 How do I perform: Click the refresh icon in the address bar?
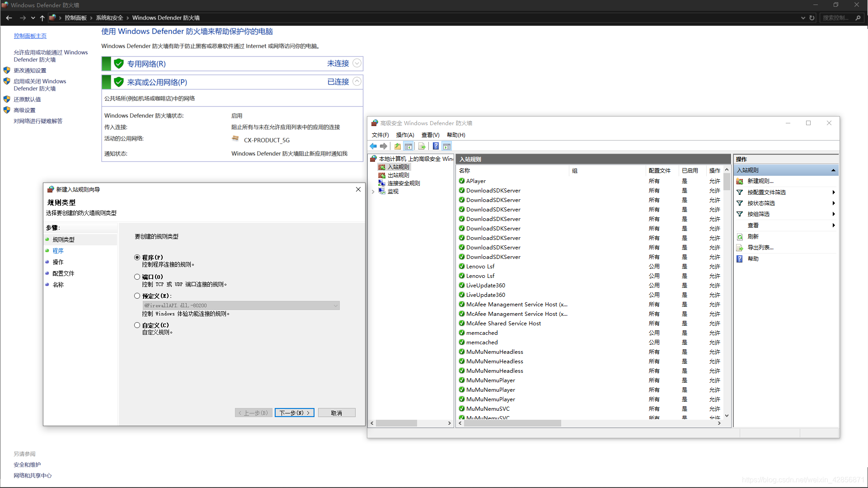coord(812,18)
